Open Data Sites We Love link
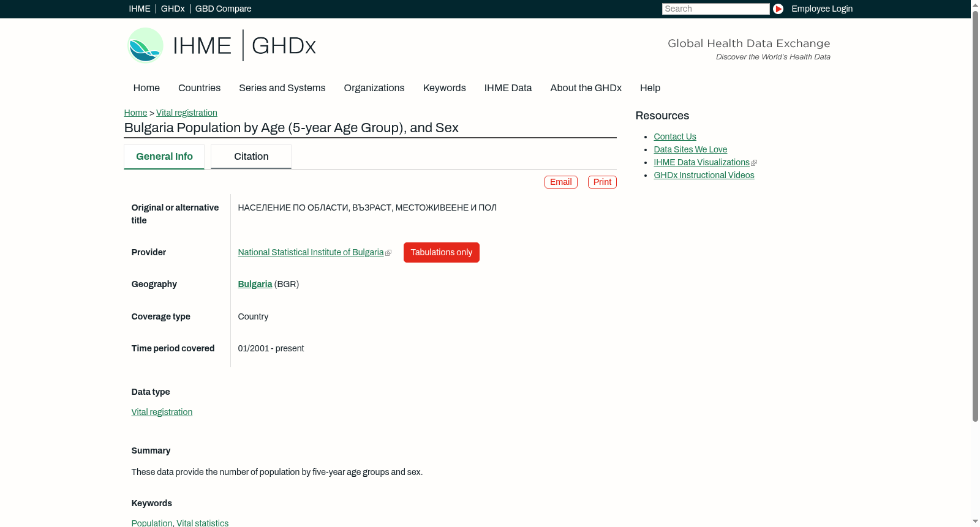 point(690,149)
